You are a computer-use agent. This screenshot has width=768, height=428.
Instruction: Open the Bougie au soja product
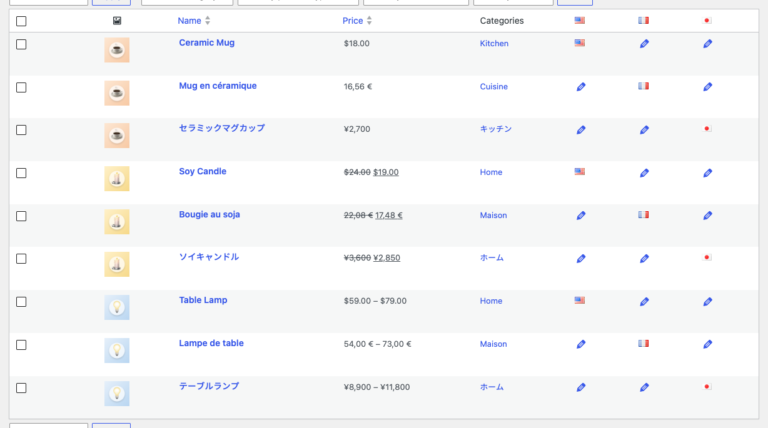pyautogui.click(x=209, y=214)
